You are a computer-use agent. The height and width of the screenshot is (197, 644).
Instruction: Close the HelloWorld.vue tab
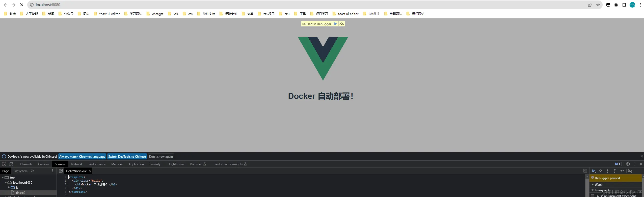click(90, 171)
